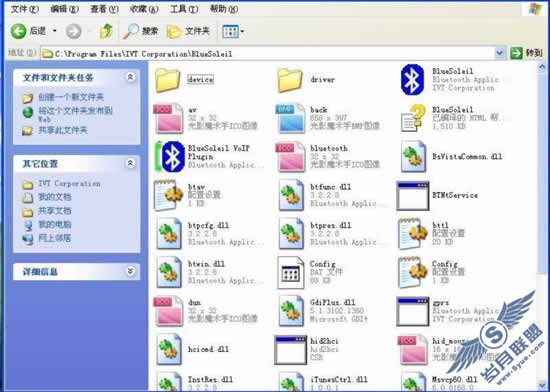The height and width of the screenshot is (392, 550).
Task: Select the bluetooth ICO image file
Action: point(290,157)
